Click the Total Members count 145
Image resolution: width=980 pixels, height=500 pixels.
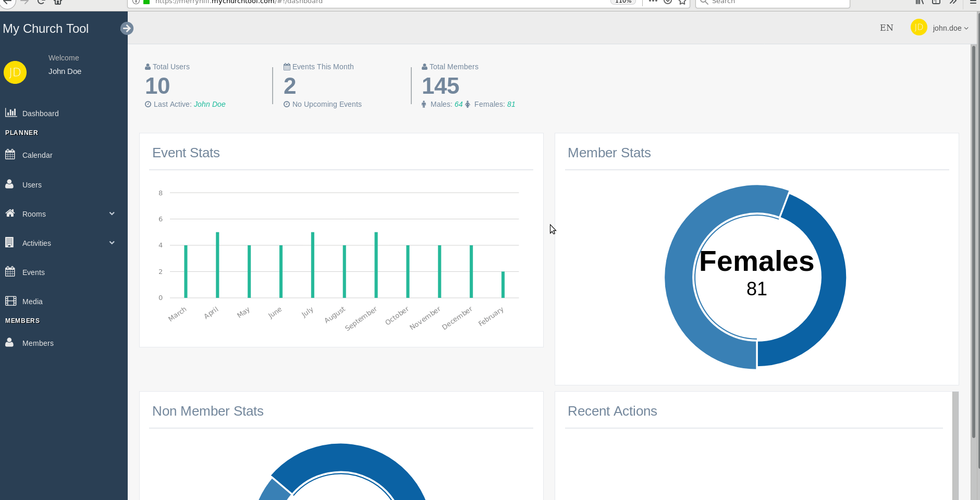(440, 86)
